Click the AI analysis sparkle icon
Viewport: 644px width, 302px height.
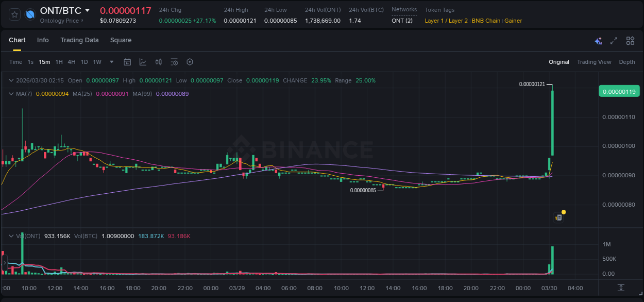pos(598,40)
